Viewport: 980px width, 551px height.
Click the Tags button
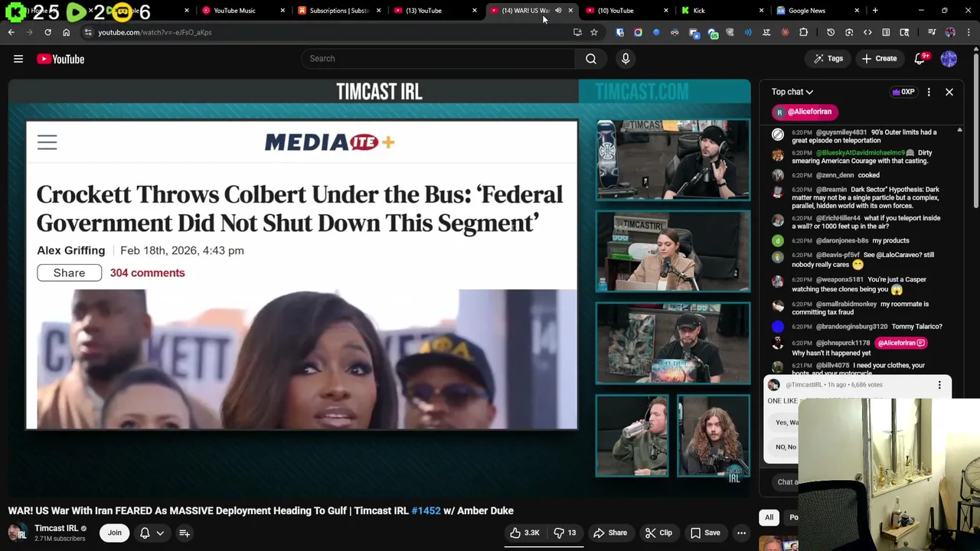click(828, 59)
